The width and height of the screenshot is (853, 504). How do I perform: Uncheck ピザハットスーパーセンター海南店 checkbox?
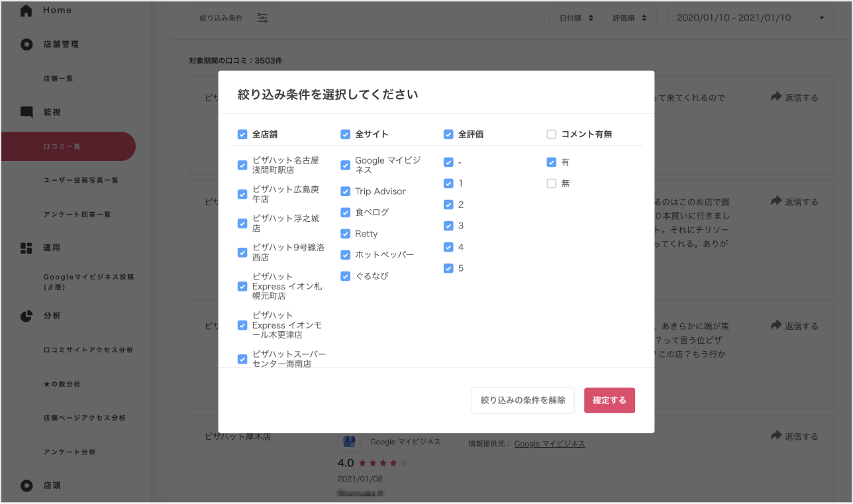click(242, 359)
